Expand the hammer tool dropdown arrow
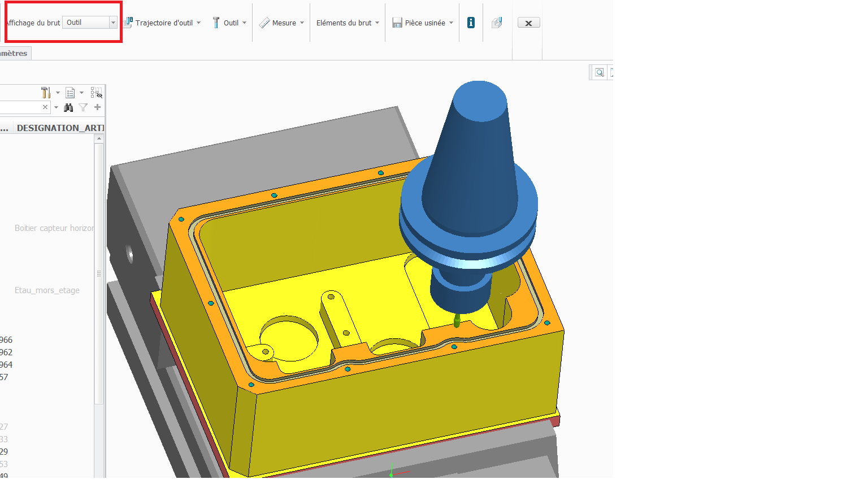Screen dimensions: 868x488 pos(58,93)
